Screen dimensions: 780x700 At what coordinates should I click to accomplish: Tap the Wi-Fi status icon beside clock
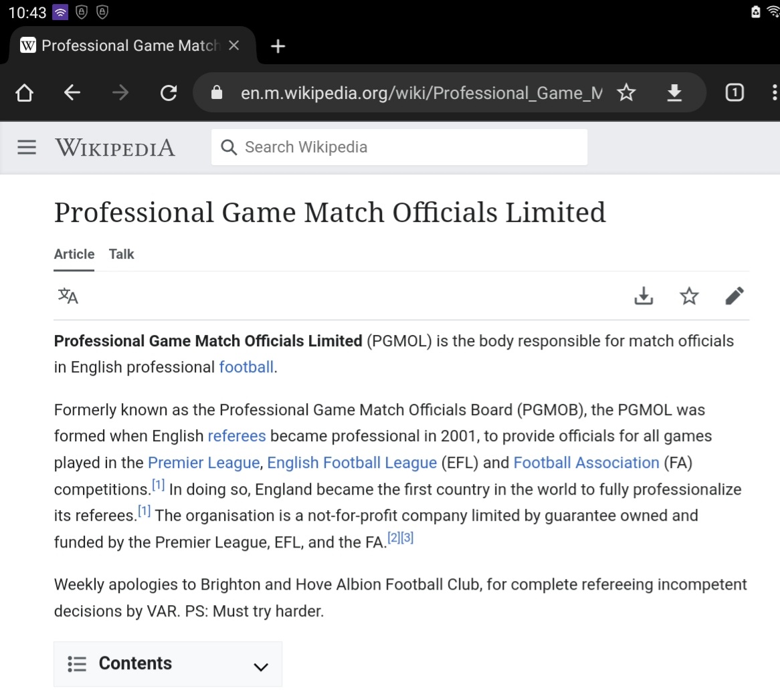tap(60, 12)
